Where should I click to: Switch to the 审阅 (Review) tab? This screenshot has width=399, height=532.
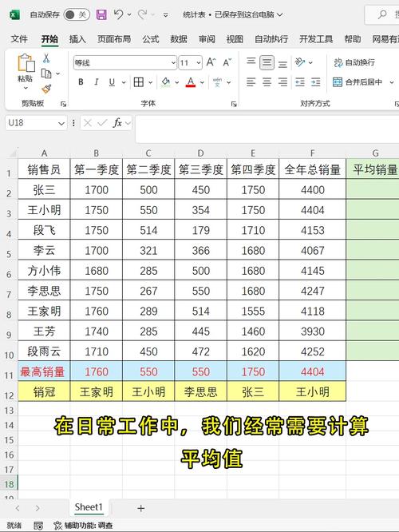[207, 39]
